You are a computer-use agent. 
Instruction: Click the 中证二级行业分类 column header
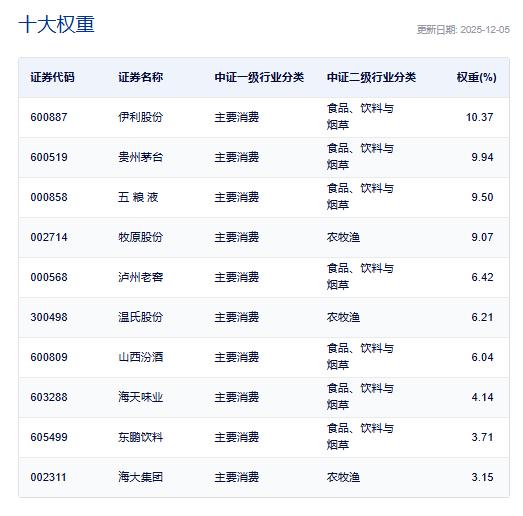point(371,77)
